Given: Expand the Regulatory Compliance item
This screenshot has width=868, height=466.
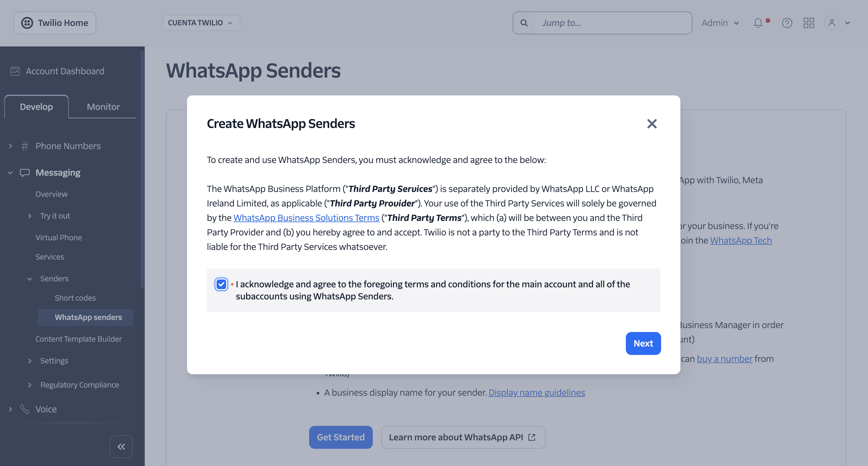Looking at the screenshot, I should [30, 385].
